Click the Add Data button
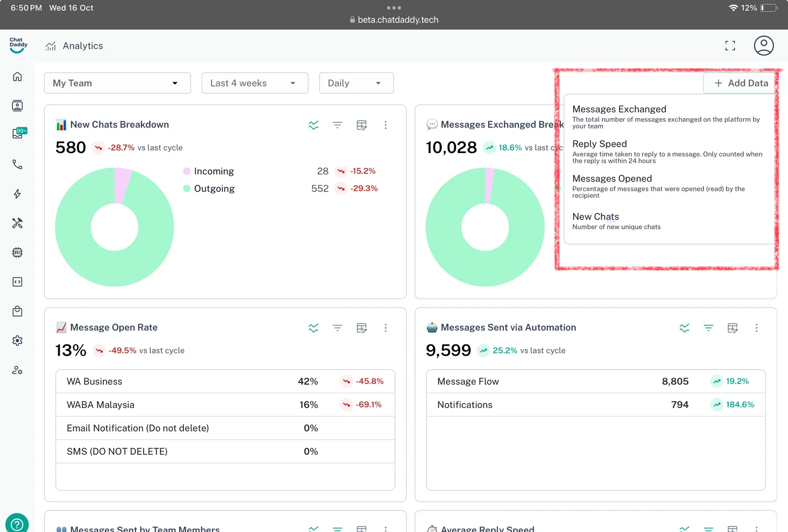The width and height of the screenshot is (788, 532). click(x=741, y=83)
